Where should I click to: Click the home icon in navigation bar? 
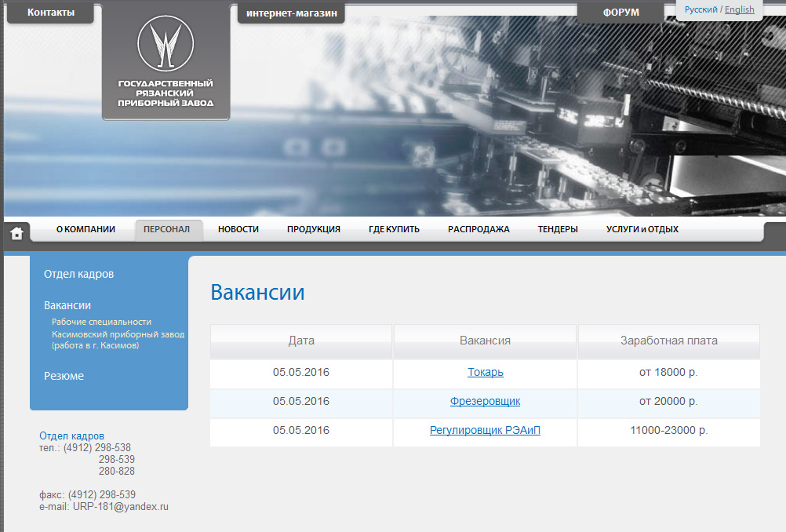coord(16,232)
